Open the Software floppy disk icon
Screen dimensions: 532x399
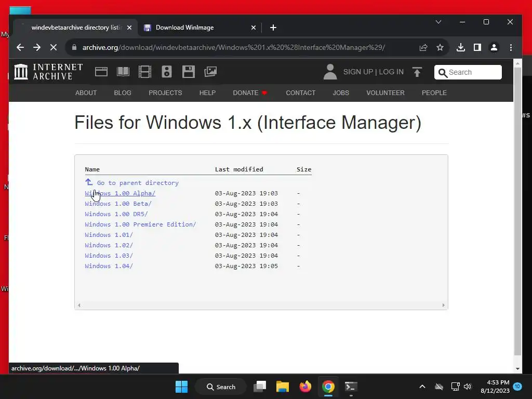click(188, 72)
